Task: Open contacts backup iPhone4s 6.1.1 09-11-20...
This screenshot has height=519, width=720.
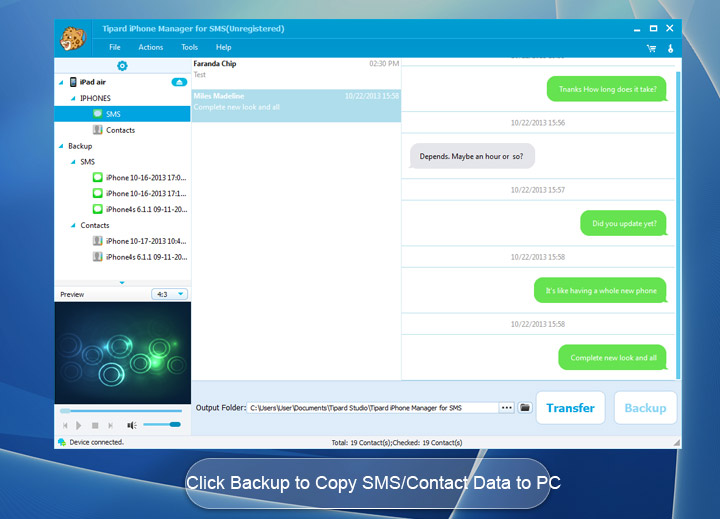Action: pyautogui.click(x=140, y=257)
